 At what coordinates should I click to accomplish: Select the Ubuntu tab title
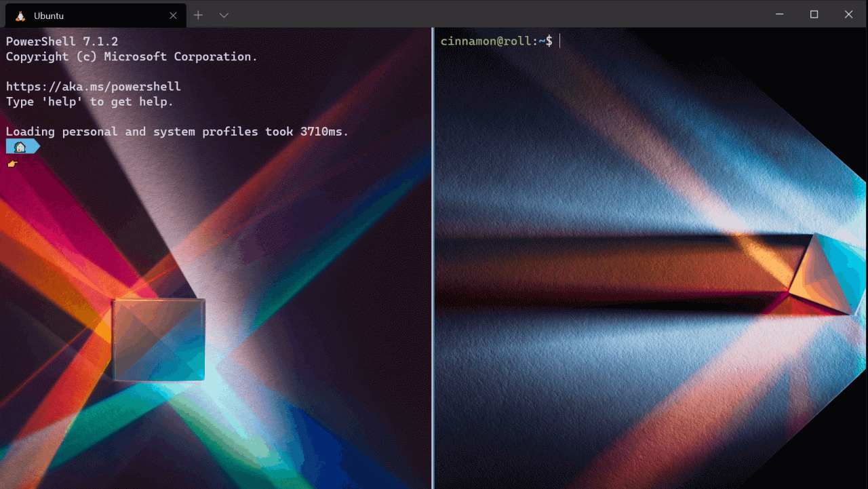point(49,16)
